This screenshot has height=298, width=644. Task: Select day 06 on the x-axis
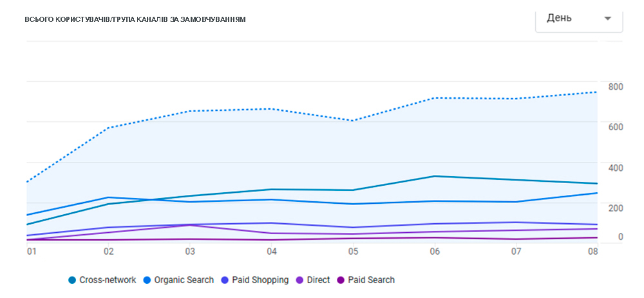coord(435,251)
